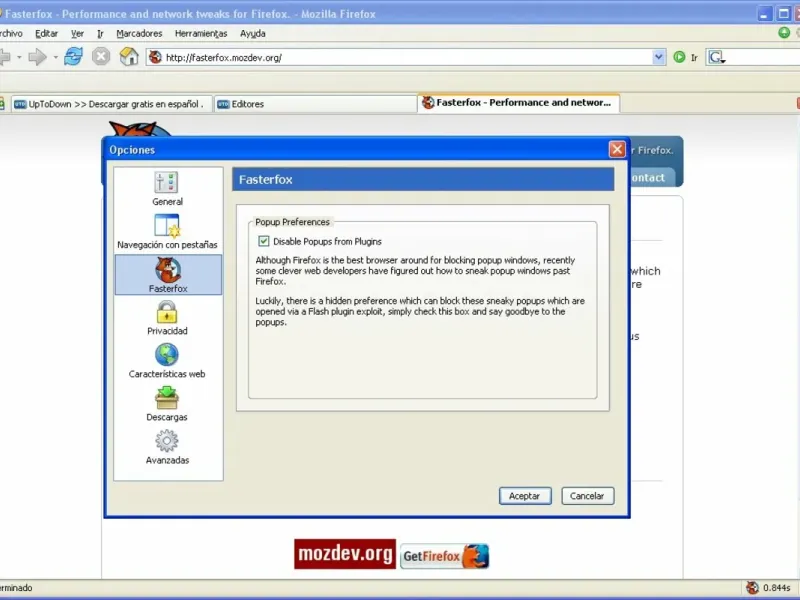Close the Opciones dialog
This screenshot has height=600, width=800.
pos(617,149)
